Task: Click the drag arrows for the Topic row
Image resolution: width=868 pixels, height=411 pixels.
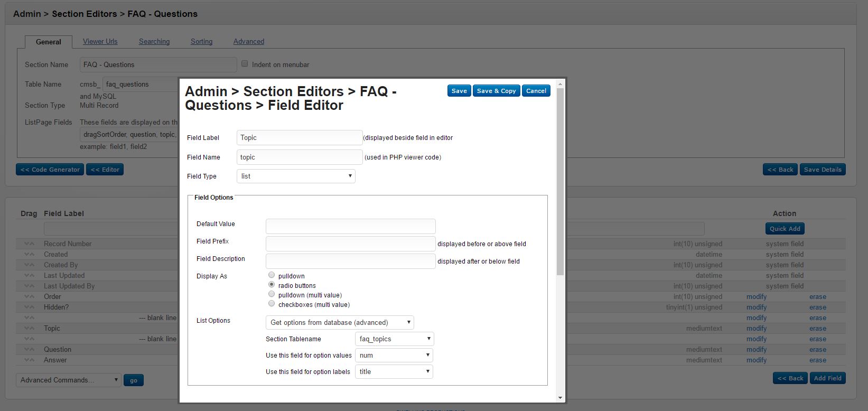Action: [x=29, y=329]
